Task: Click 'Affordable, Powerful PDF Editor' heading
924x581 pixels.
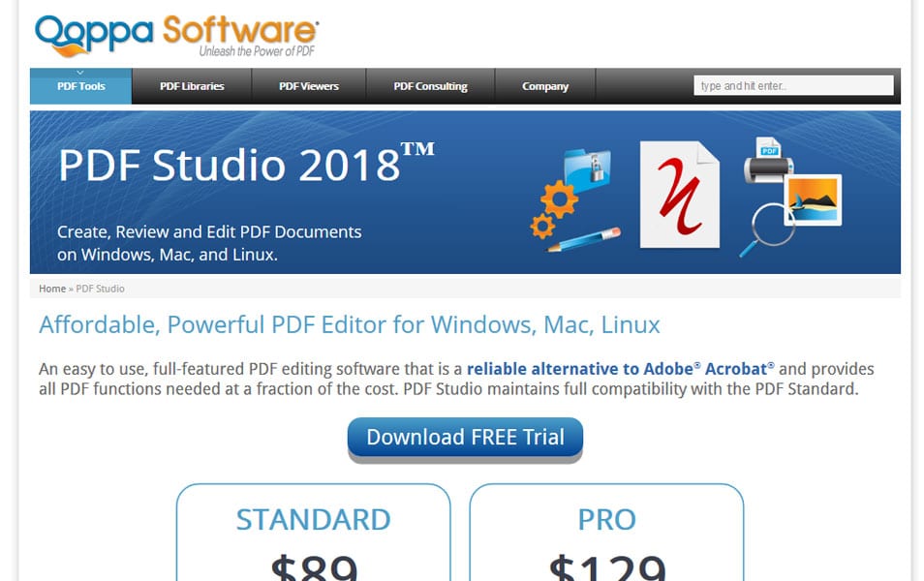Action: tap(350, 325)
